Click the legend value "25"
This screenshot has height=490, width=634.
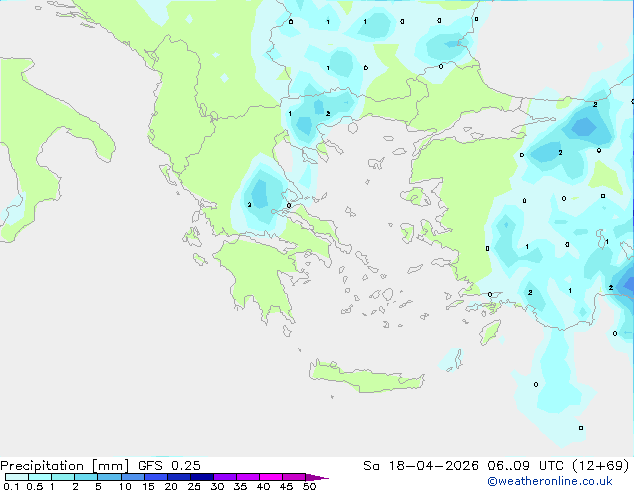point(194,486)
